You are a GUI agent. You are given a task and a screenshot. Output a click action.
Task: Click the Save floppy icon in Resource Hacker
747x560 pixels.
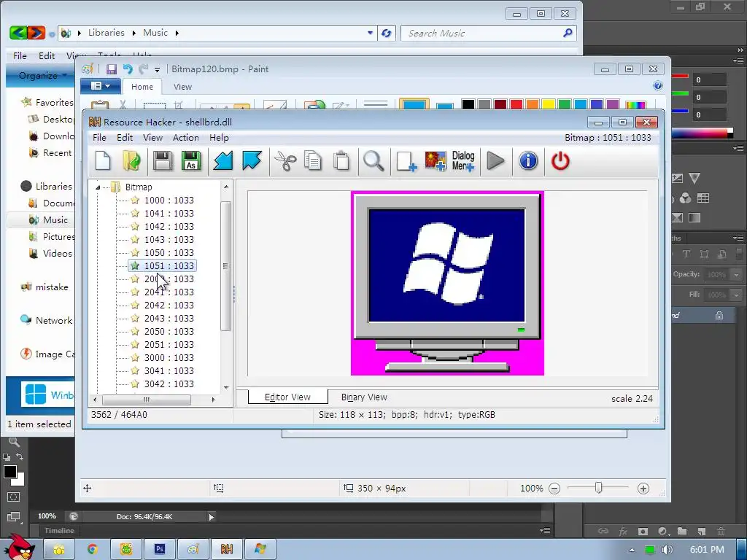[163, 161]
